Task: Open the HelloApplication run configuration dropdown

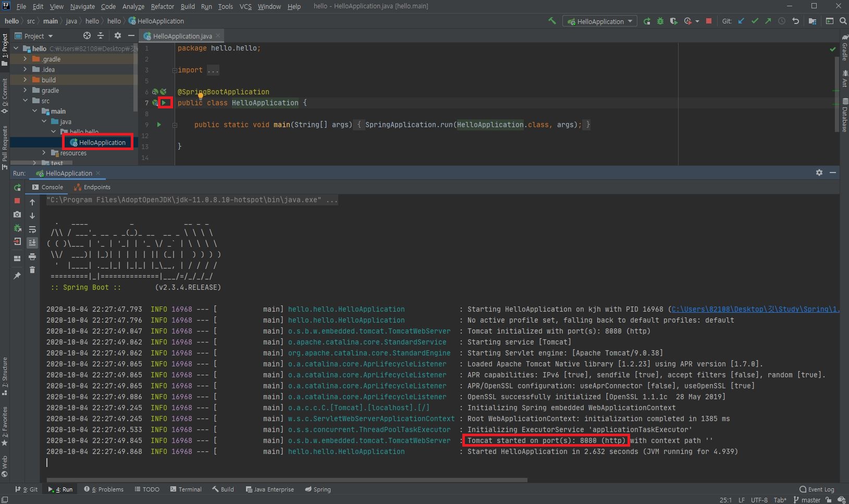Action: [x=600, y=21]
